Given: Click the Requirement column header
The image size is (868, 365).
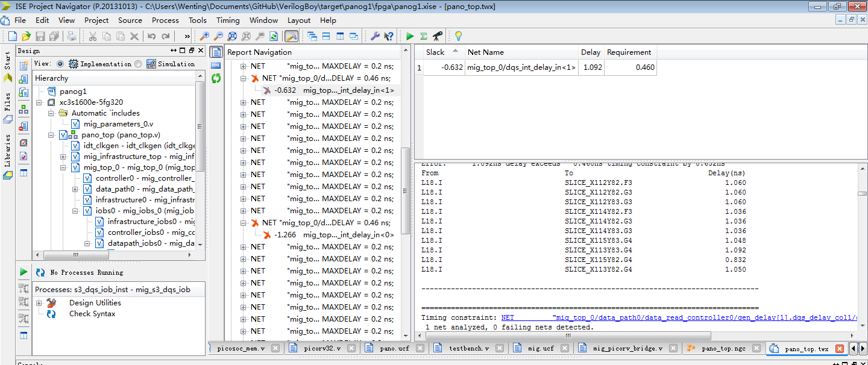Looking at the screenshot, I should [x=630, y=52].
